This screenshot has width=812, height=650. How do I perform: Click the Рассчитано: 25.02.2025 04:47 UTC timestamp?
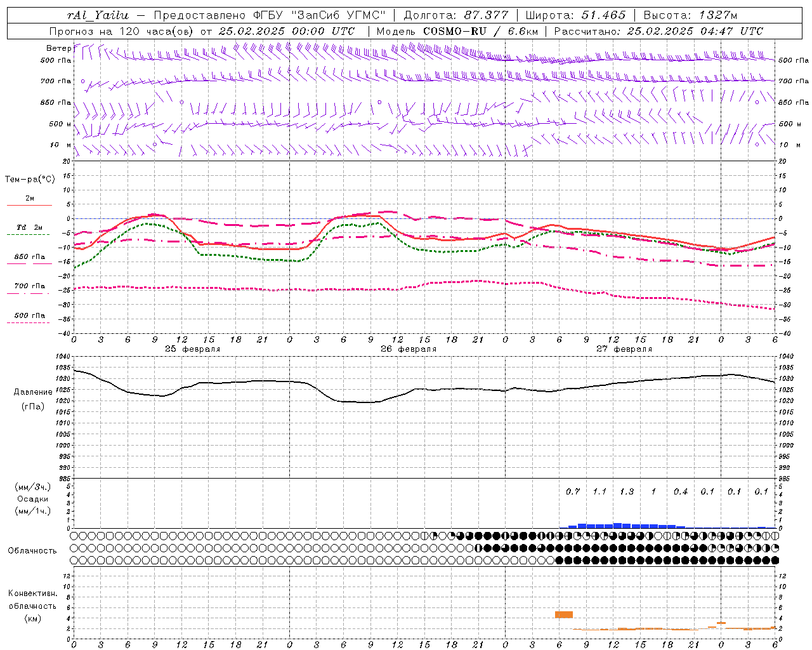click(658, 31)
